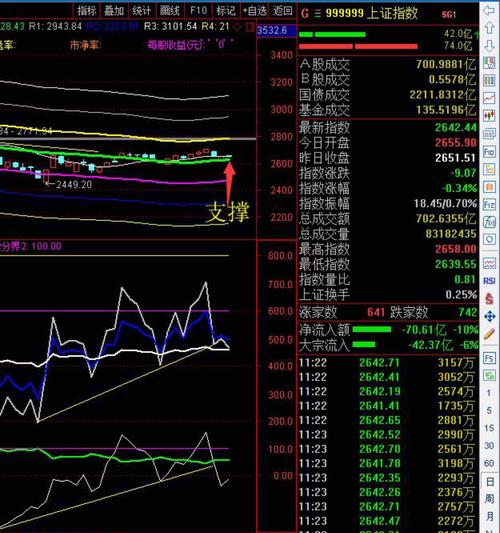Viewport: 500px width, 533px height.
Task: Open the F10 info icon in sidebar
Action: (489, 151)
